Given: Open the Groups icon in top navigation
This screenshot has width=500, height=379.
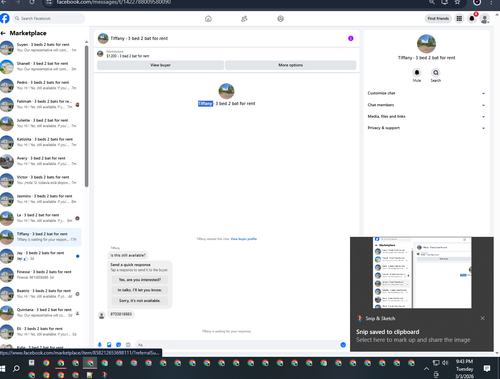Looking at the screenshot, I should coord(281,19).
